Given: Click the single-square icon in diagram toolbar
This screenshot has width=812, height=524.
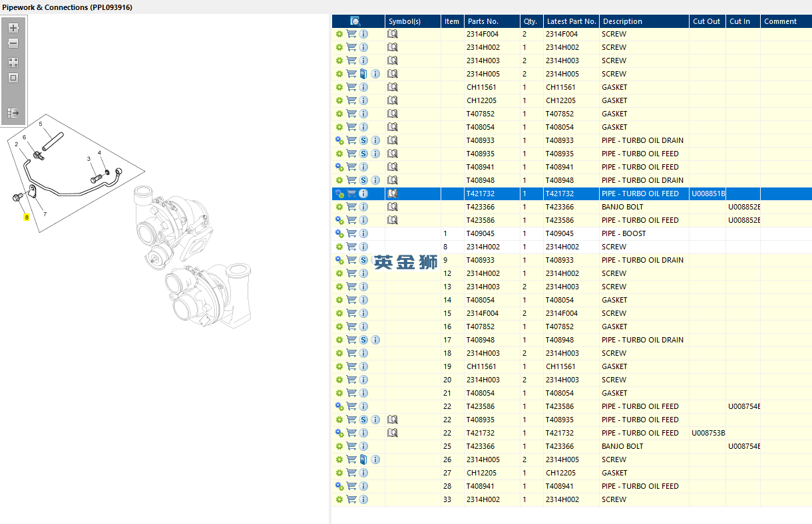Looking at the screenshot, I should click(x=13, y=78).
